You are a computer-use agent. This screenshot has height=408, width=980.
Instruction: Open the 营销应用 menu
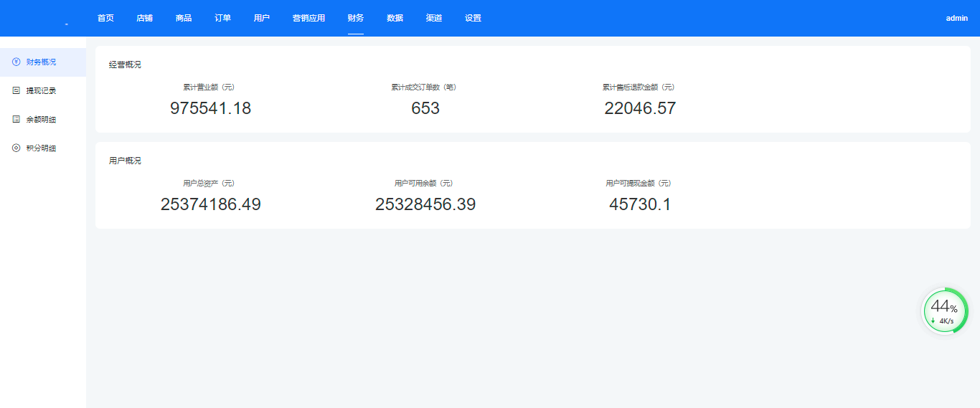click(x=308, y=18)
